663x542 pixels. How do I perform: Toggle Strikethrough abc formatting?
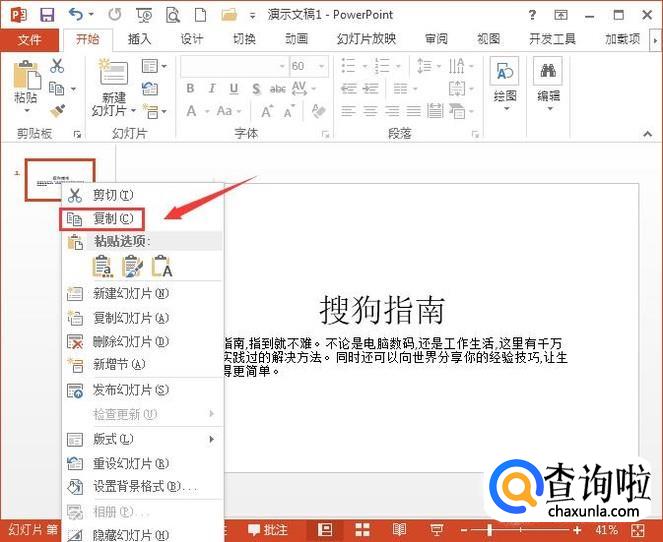(277, 89)
